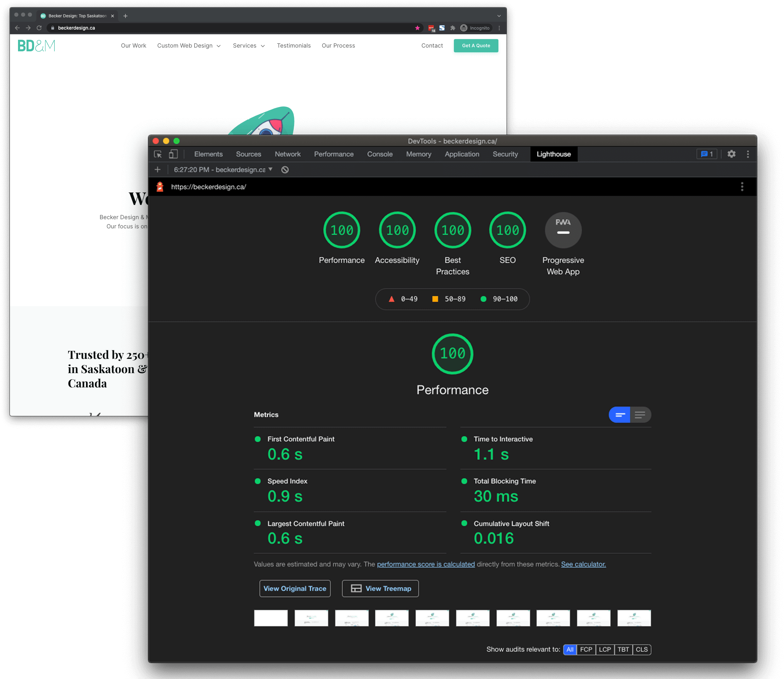Switch to the Network tab
784x679 pixels.
click(x=288, y=154)
